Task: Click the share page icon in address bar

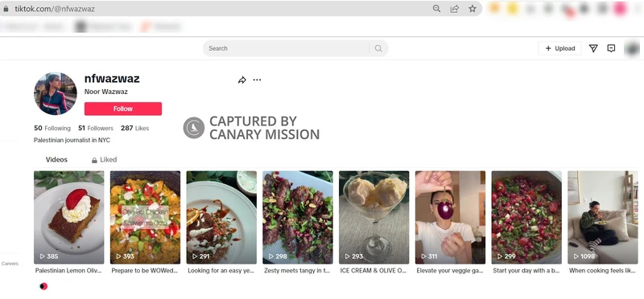Action: (455, 9)
